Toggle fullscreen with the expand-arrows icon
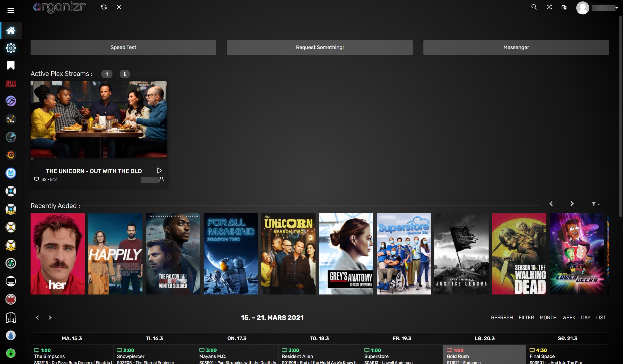The height and width of the screenshot is (364, 623). (x=549, y=7)
